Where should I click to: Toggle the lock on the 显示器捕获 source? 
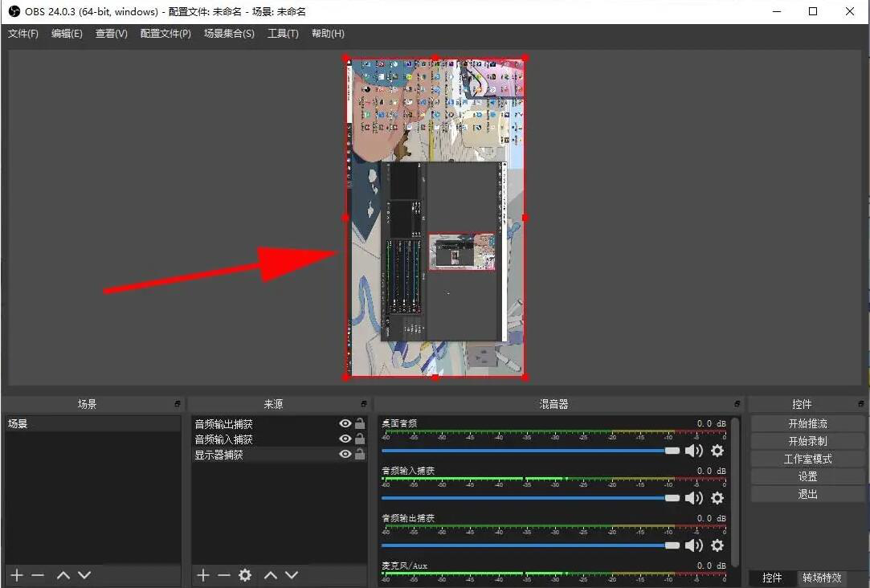pyautogui.click(x=360, y=455)
